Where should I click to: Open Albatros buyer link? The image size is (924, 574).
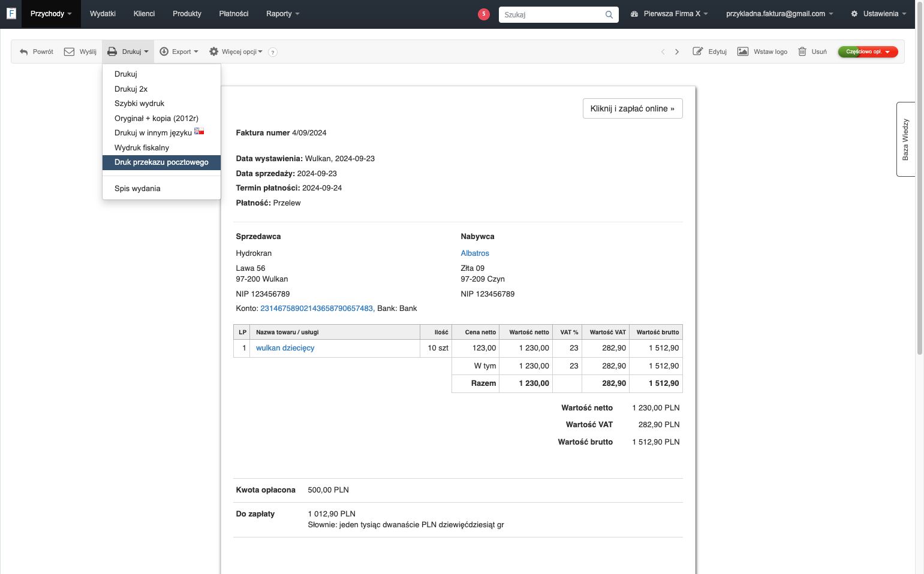475,253
